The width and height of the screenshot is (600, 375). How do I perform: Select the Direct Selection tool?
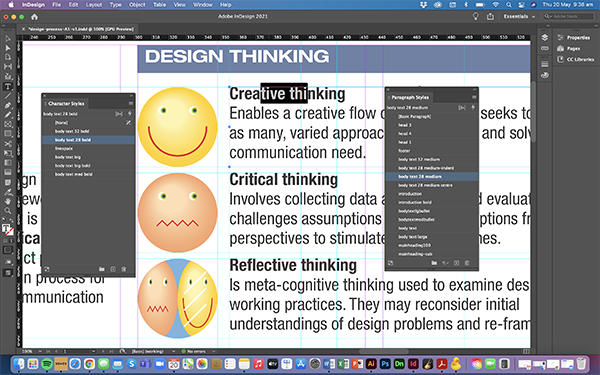(8, 48)
